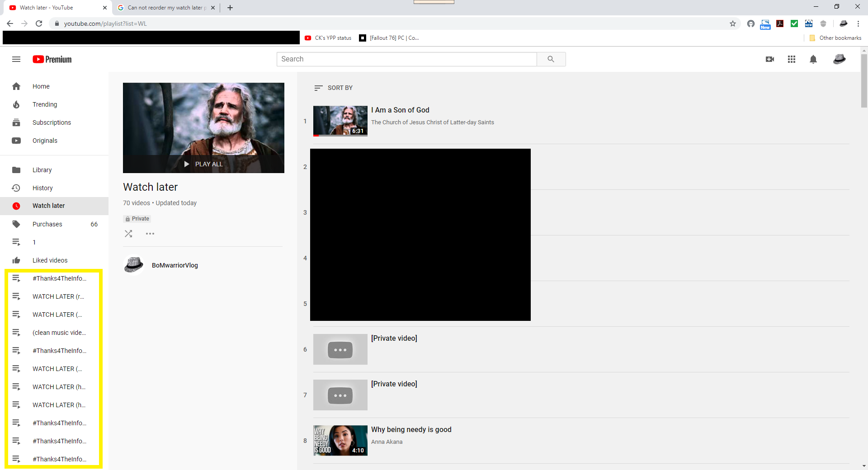Click the Chrome profile hat icon
Screen dimensions: 868x470
pyautogui.click(x=843, y=23)
